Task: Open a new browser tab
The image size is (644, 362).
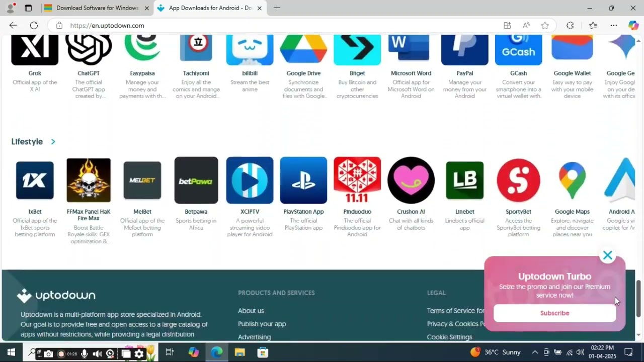Action: [x=277, y=8]
